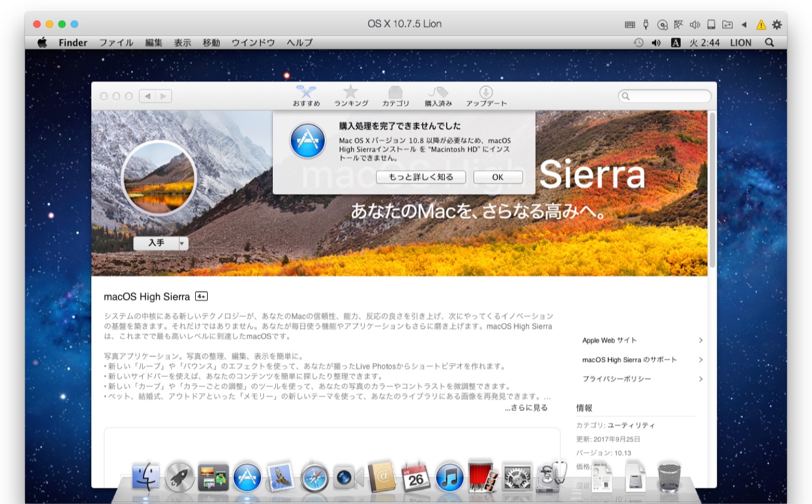Open the ファイル menu
This screenshot has width=812, height=504.
(x=116, y=42)
